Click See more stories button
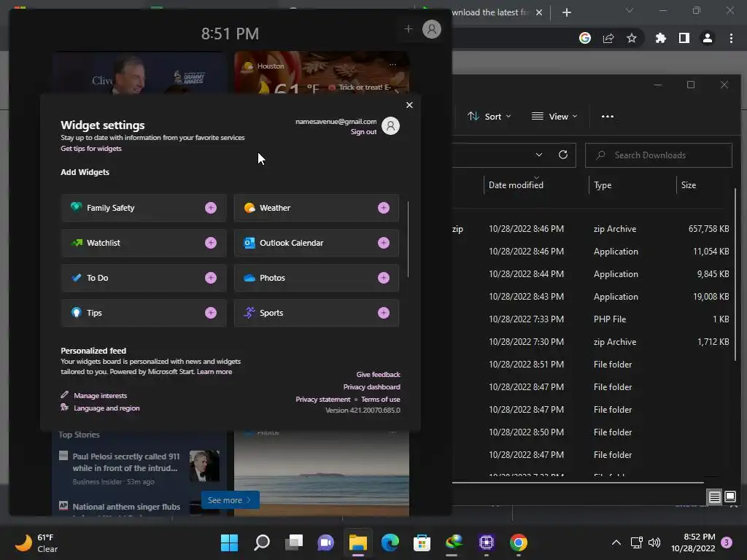 [230, 500]
